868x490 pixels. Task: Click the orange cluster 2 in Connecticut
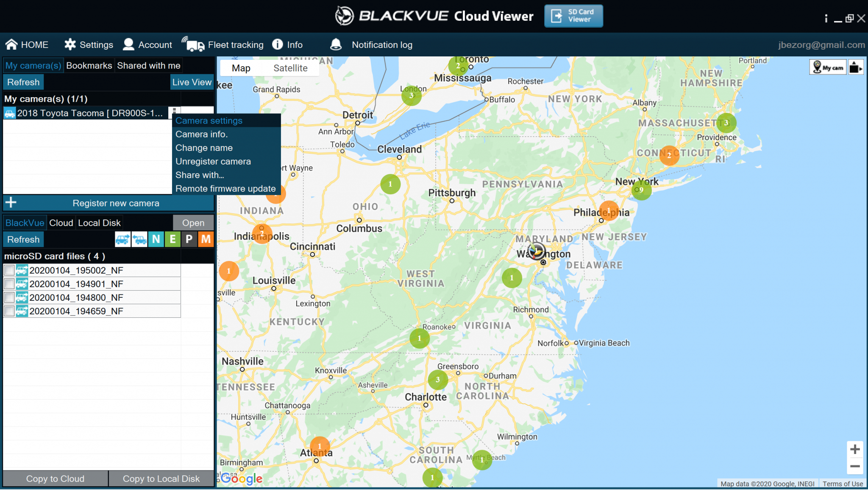tap(669, 155)
